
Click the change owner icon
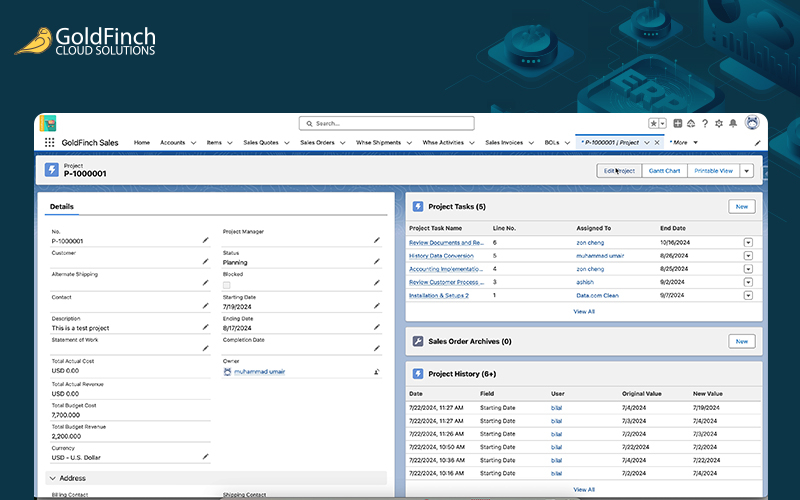377,372
